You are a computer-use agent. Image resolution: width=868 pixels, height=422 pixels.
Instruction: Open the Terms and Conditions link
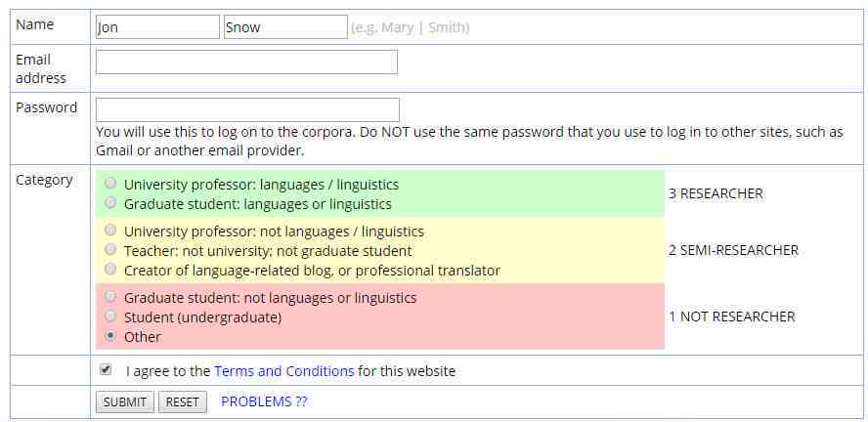pyautogui.click(x=284, y=371)
